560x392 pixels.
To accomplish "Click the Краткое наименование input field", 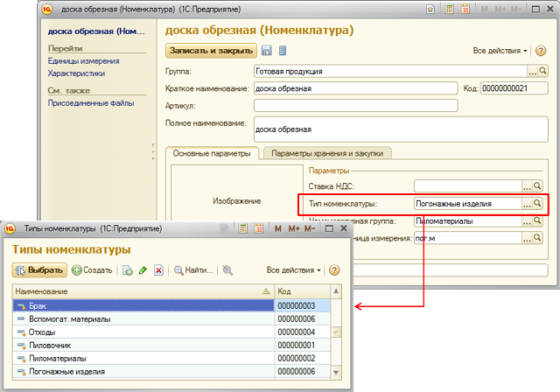I will click(x=356, y=88).
